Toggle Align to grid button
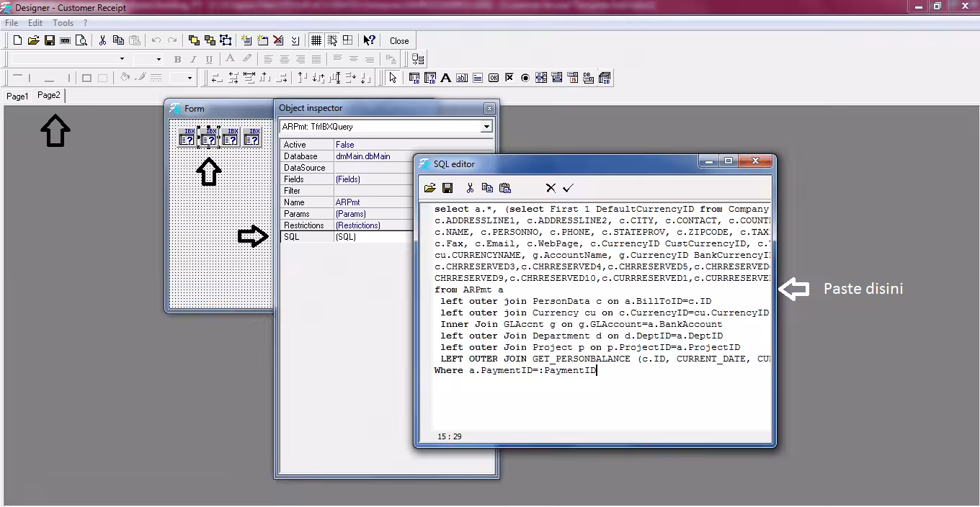This screenshot has width=980, height=507. pos(331,40)
